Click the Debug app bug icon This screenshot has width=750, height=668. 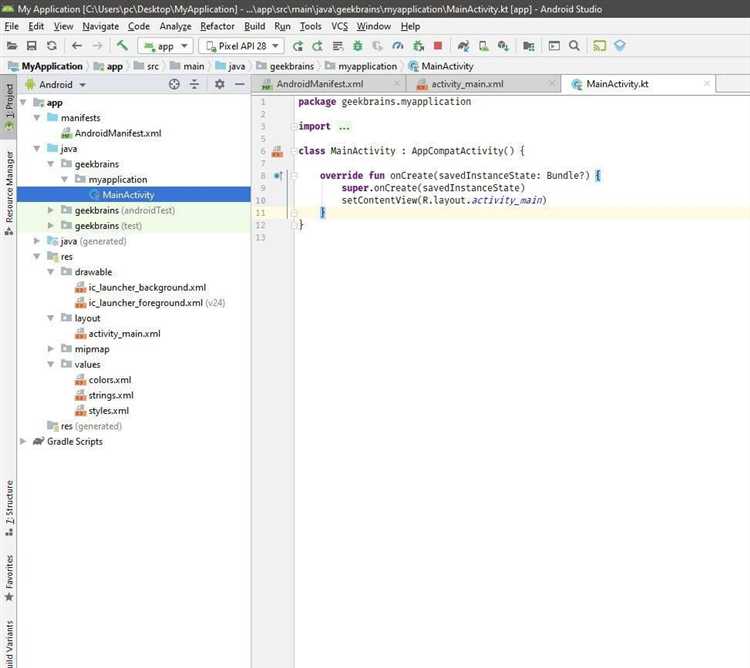[x=357, y=46]
